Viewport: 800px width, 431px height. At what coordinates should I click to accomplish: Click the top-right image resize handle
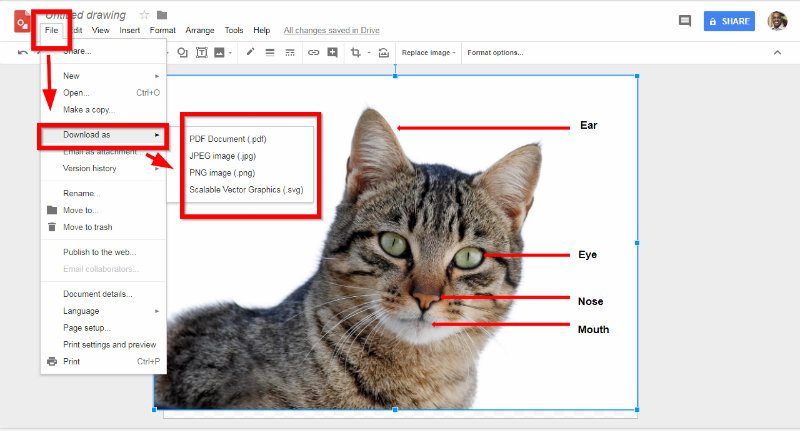[x=637, y=76]
